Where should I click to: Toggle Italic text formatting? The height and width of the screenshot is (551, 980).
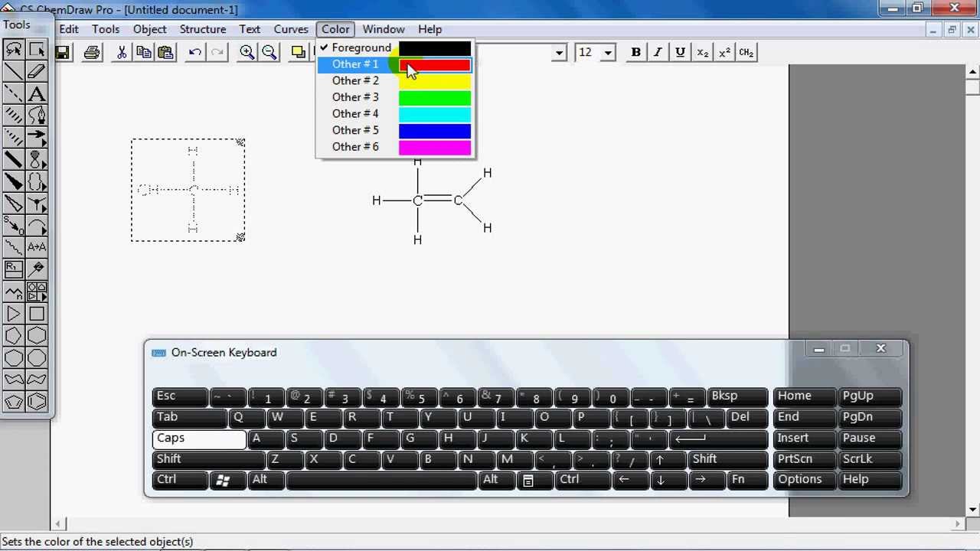[x=658, y=52]
